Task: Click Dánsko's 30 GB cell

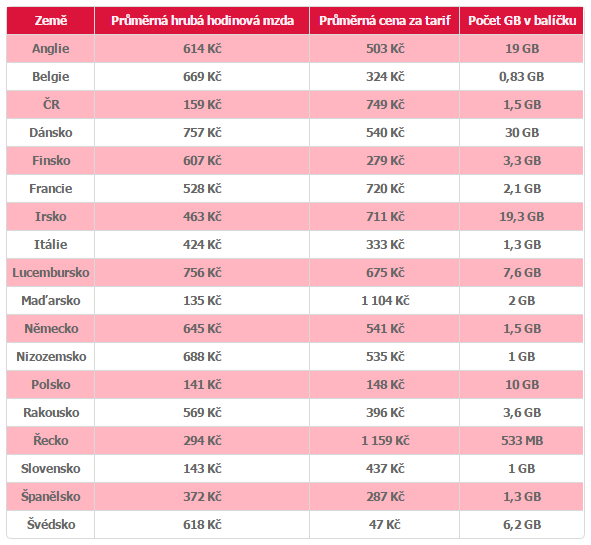Action: point(522,133)
